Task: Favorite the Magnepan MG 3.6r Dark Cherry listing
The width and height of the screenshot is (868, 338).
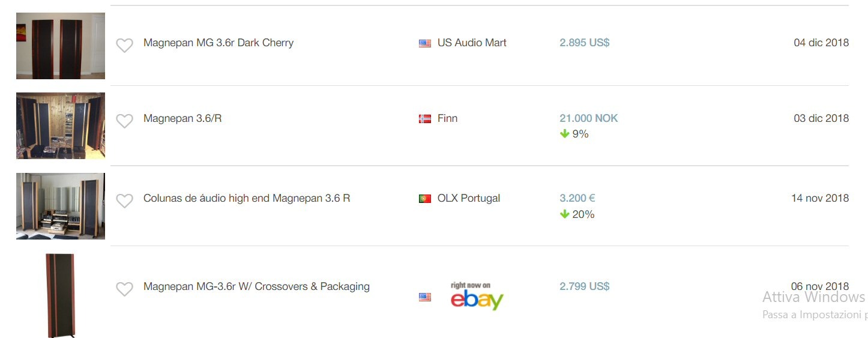Action: pos(124,46)
